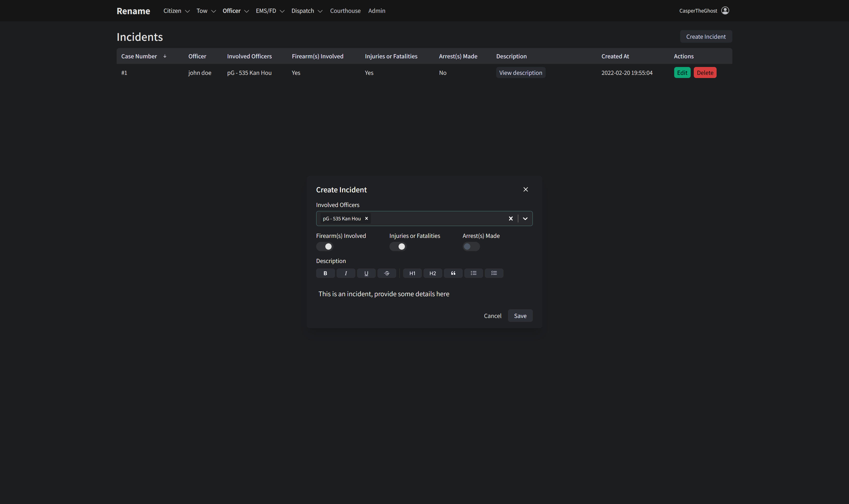This screenshot has width=849, height=504.
Task: Remove the pG - 535 Kan Hou officer chip
Action: click(x=366, y=219)
